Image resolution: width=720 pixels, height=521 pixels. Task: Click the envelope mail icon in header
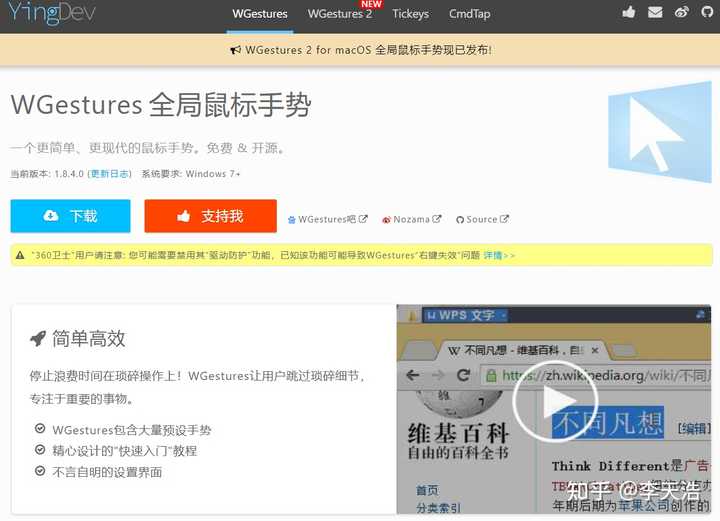pos(655,12)
